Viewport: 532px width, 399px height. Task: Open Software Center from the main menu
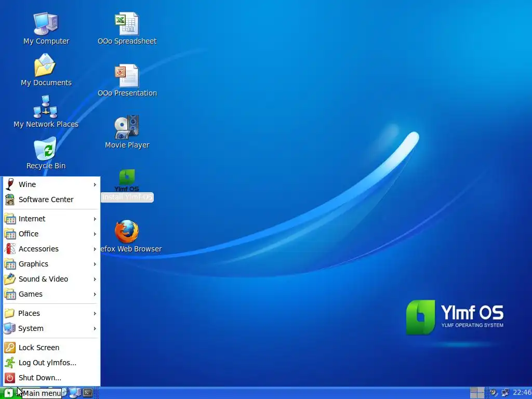pos(51,199)
